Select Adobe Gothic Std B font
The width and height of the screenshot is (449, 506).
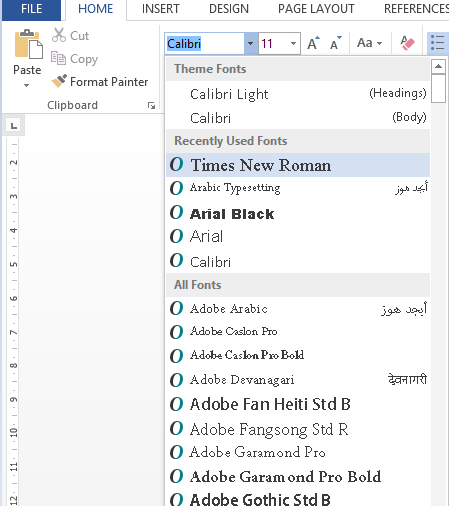click(x=298, y=498)
